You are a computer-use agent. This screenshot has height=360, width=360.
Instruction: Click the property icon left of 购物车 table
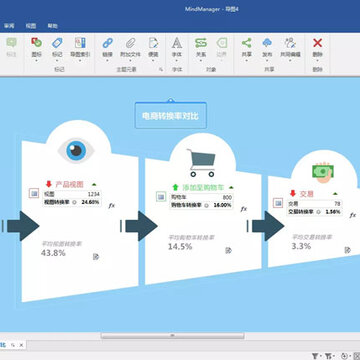tap(161, 197)
